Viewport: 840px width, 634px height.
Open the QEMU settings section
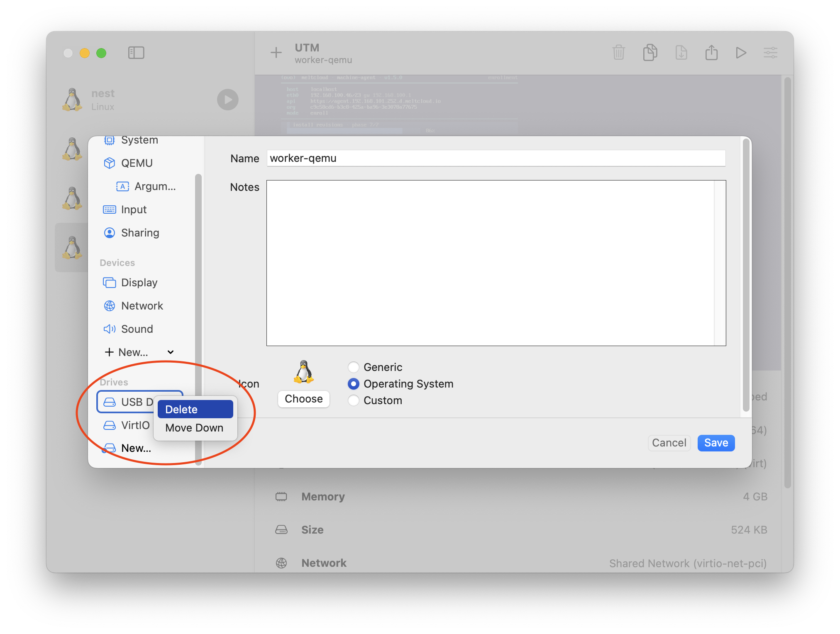pyautogui.click(x=137, y=163)
